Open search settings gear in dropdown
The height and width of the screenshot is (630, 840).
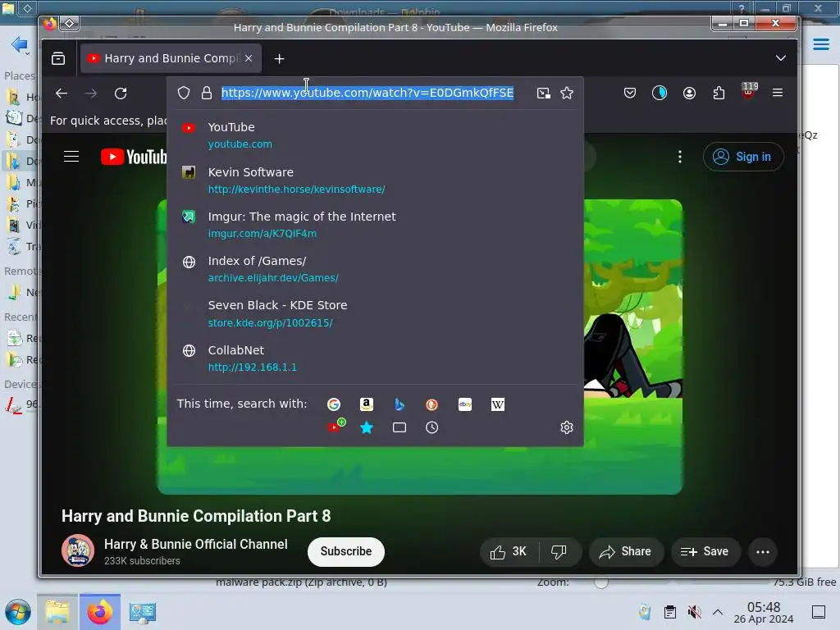[x=567, y=427]
